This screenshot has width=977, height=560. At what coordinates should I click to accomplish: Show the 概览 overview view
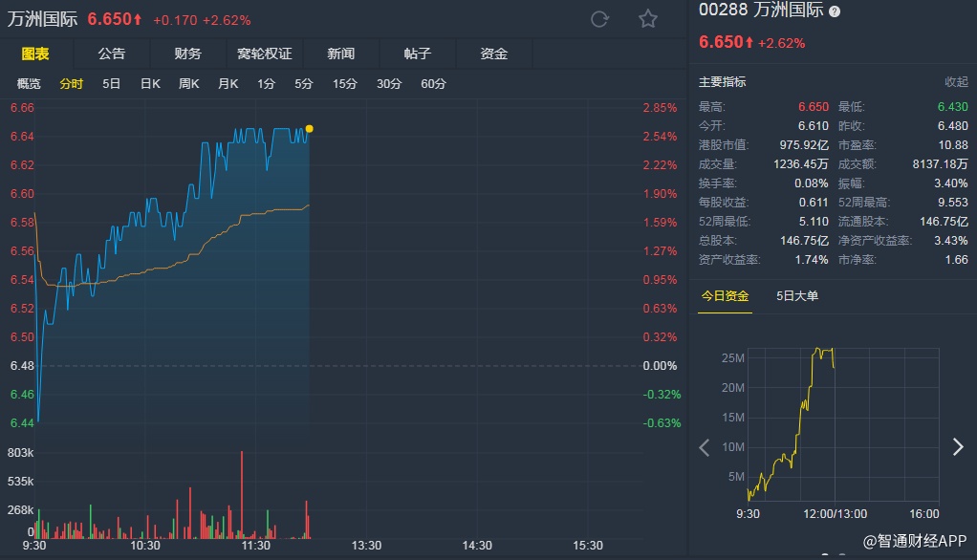click(29, 84)
